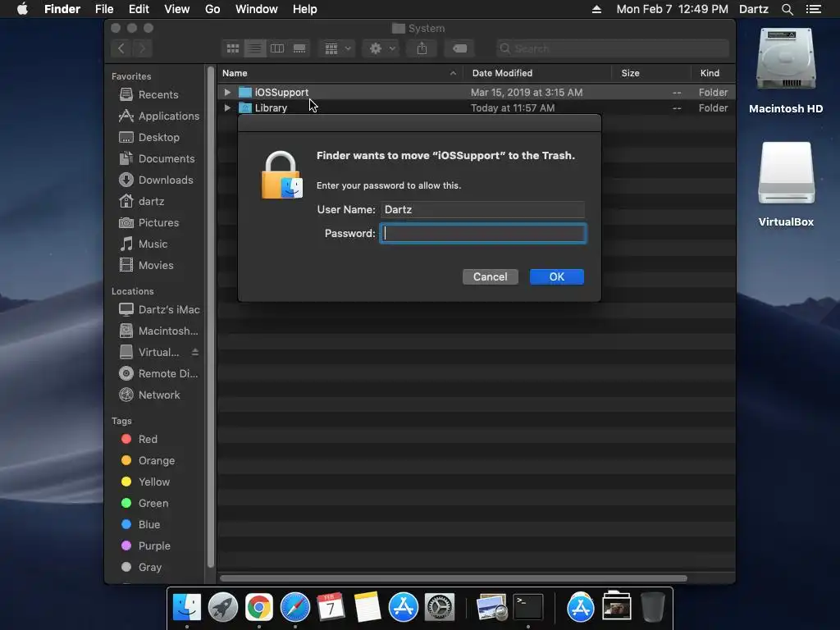This screenshot has width=840, height=630.
Task: Go back in Finder navigation
Action: click(121, 48)
